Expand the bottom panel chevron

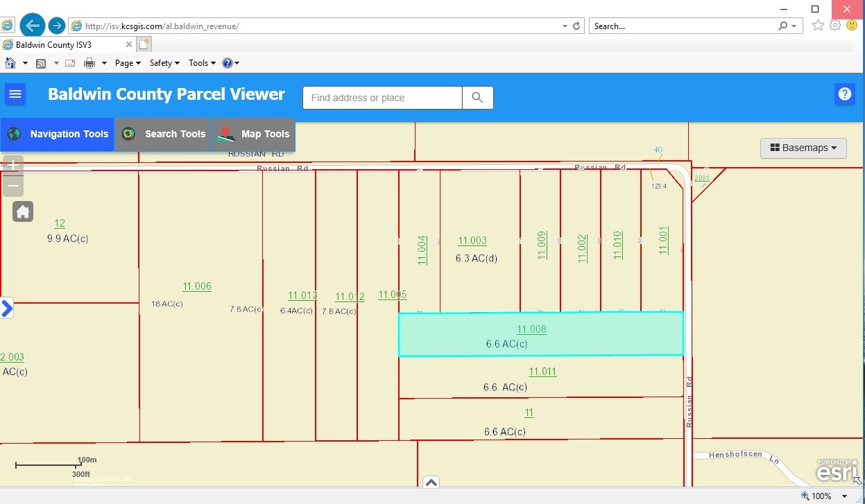[431, 483]
